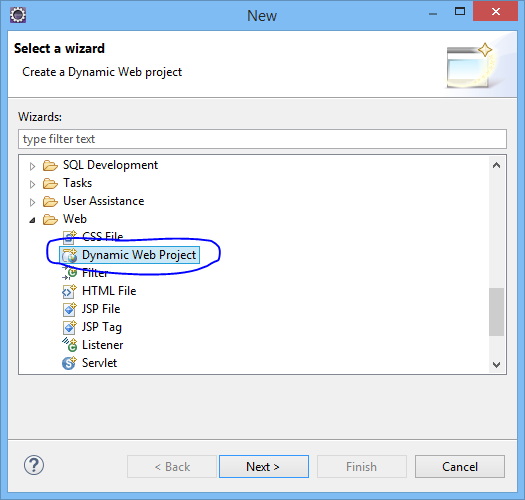
Task: Click the Eclipse icon in the title bar
Action: (x=18, y=15)
